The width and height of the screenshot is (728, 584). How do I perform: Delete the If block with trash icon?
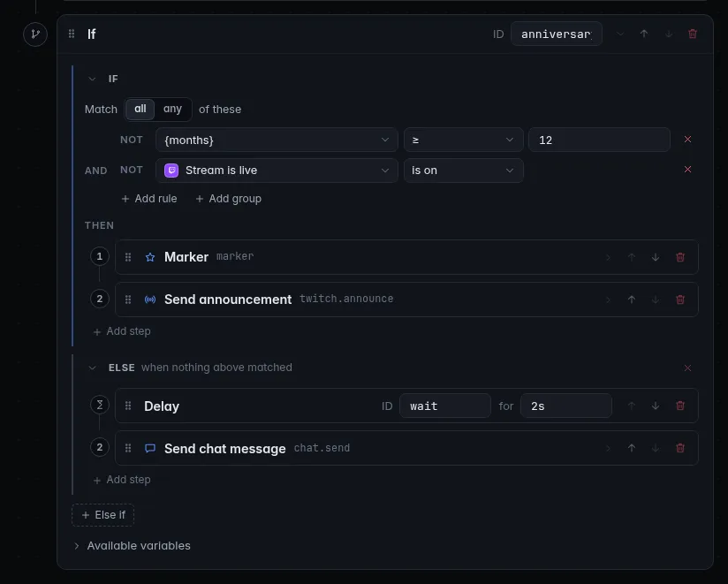693,34
